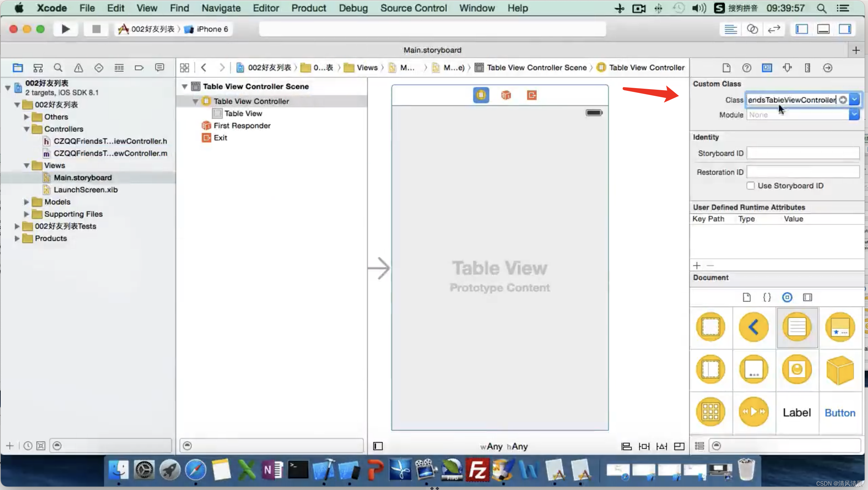Image resolution: width=868 pixels, height=490 pixels.
Task: Open Product menu in menu bar
Action: point(308,8)
